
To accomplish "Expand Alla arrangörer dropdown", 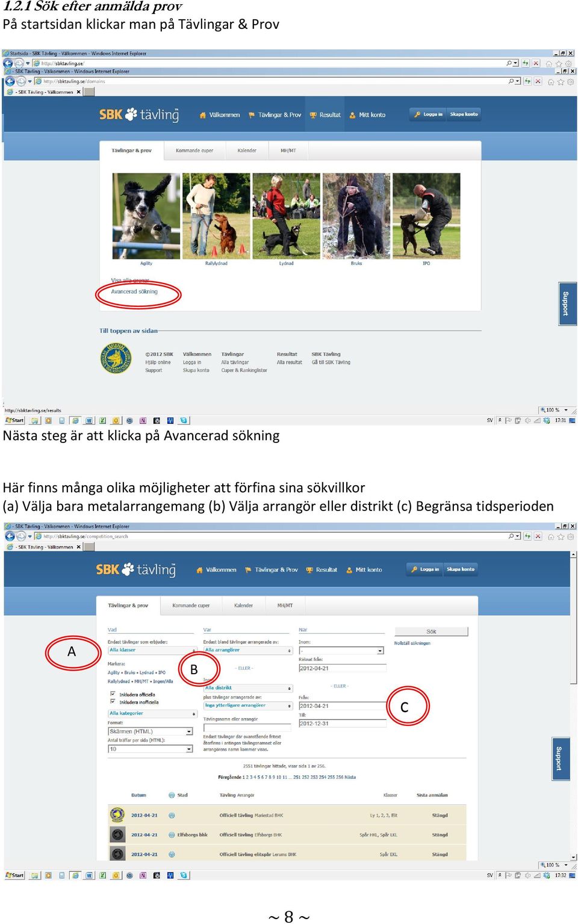I will tap(248, 650).
